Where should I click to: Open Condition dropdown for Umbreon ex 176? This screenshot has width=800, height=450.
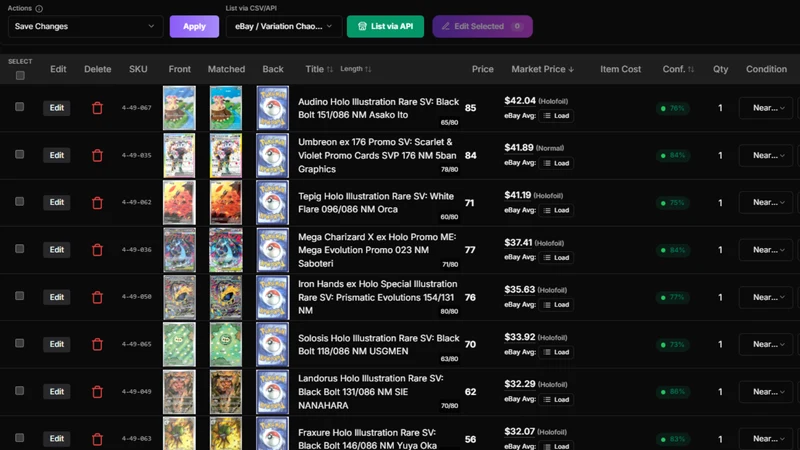(x=766, y=155)
